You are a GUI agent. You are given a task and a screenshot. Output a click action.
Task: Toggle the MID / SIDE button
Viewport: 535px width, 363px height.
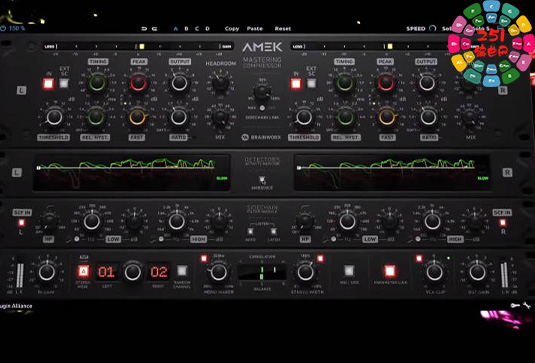(x=348, y=271)
